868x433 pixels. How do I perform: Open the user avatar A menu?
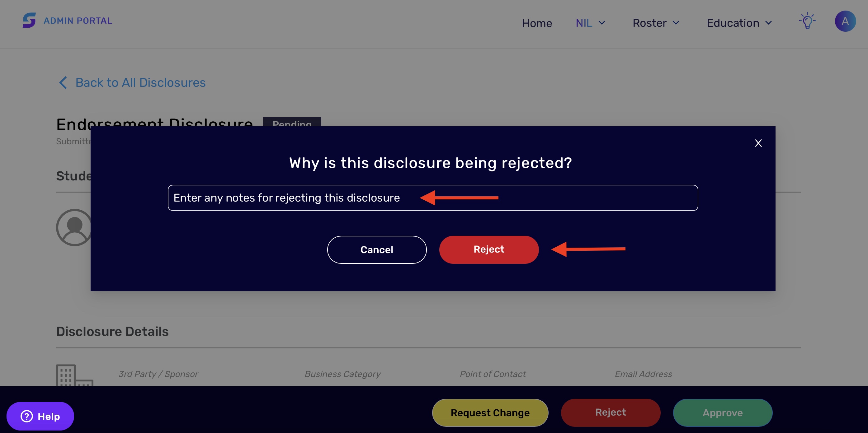point(845,21)
